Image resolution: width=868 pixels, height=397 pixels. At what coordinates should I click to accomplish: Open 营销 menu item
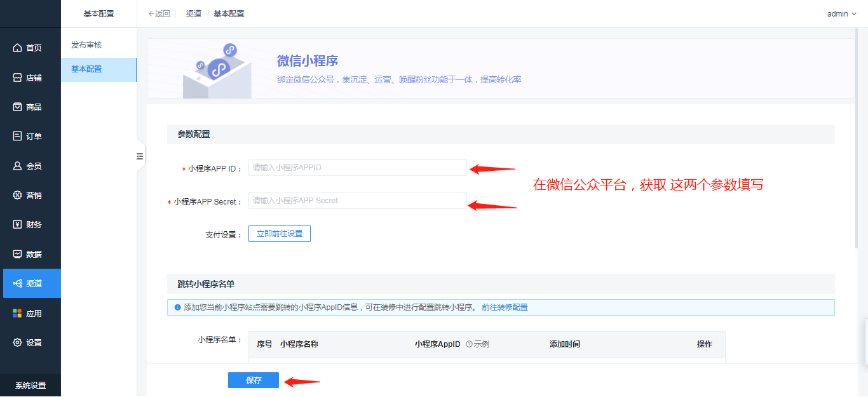(31, 195)
